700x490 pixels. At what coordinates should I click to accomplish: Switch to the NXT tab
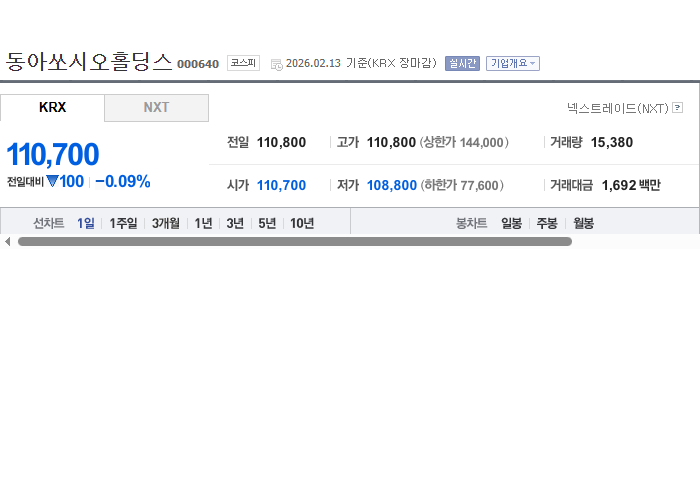pyautogui.click(x=156, y=108)
